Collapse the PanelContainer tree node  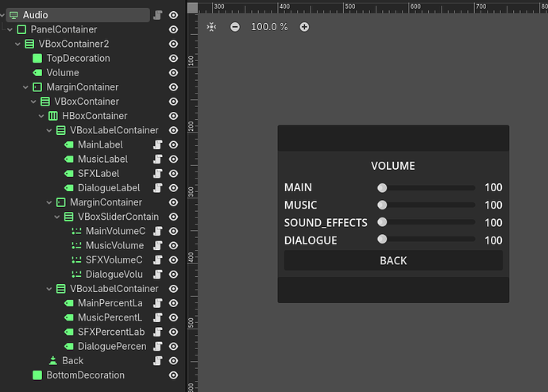point(10,29)
